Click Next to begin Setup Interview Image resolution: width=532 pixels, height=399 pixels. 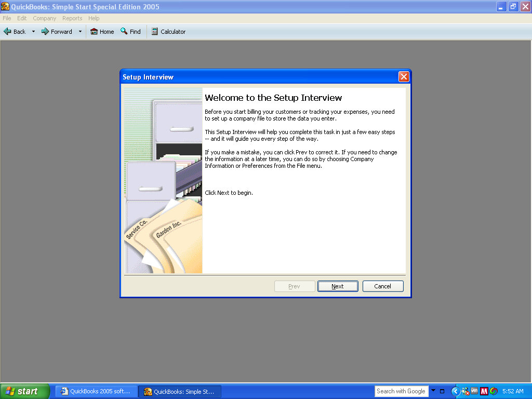pos(338,286)
